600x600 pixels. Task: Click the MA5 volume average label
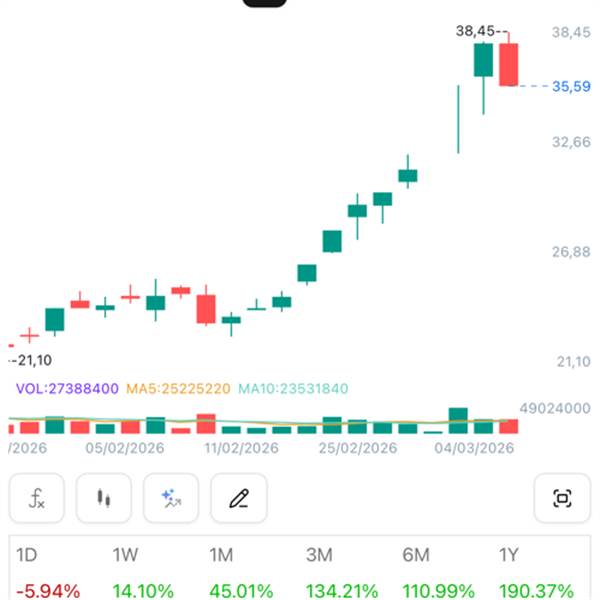pos(178,389)
